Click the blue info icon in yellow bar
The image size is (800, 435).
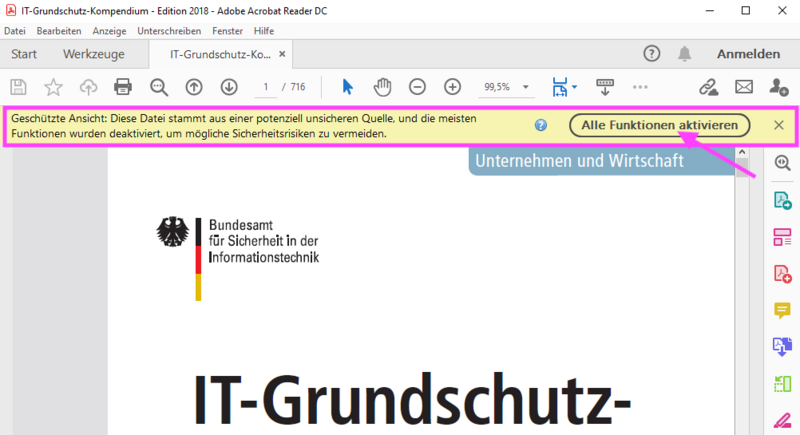click(x=541, y=125)
